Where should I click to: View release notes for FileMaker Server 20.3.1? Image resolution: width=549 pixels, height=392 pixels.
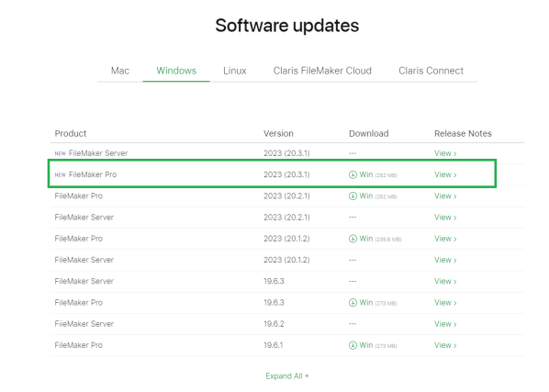click(445, 153)
